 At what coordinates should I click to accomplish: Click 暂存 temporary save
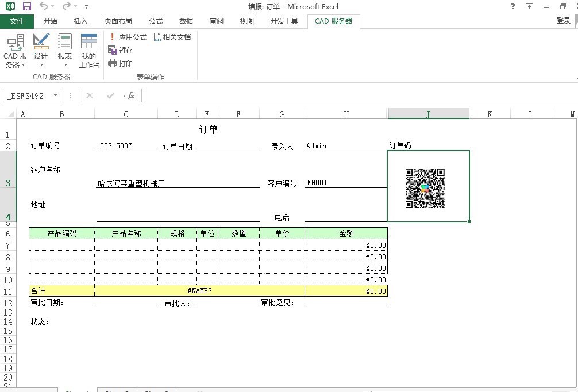coord(121,50)
